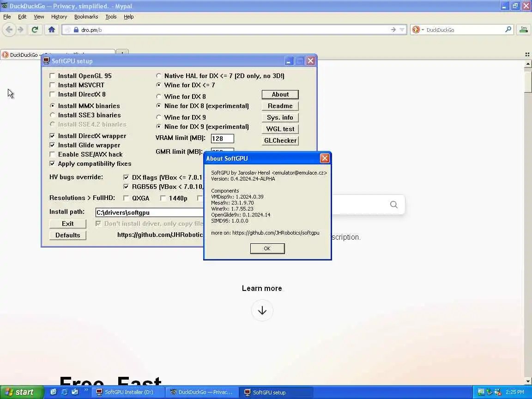Select Wine for DX <= 7
The height and width of the screenshot is (399, 532).
(158, 85)
